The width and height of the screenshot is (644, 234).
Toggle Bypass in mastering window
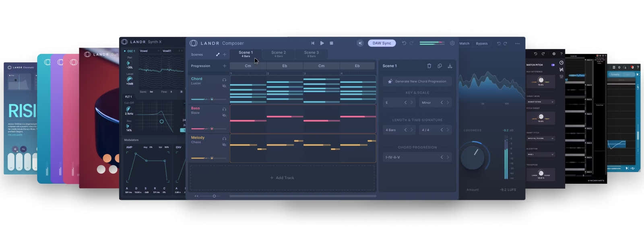tap(481, 43)
